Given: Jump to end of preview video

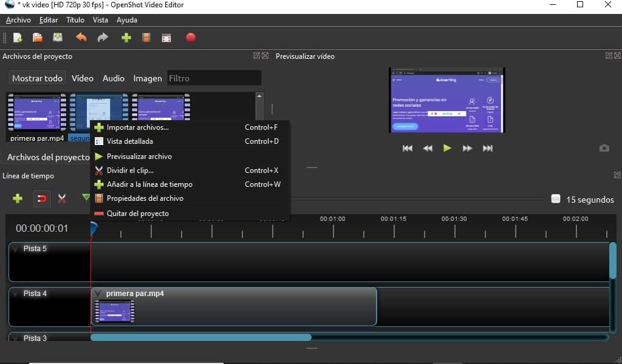Looking at the screenshot, I should point(488,148).
